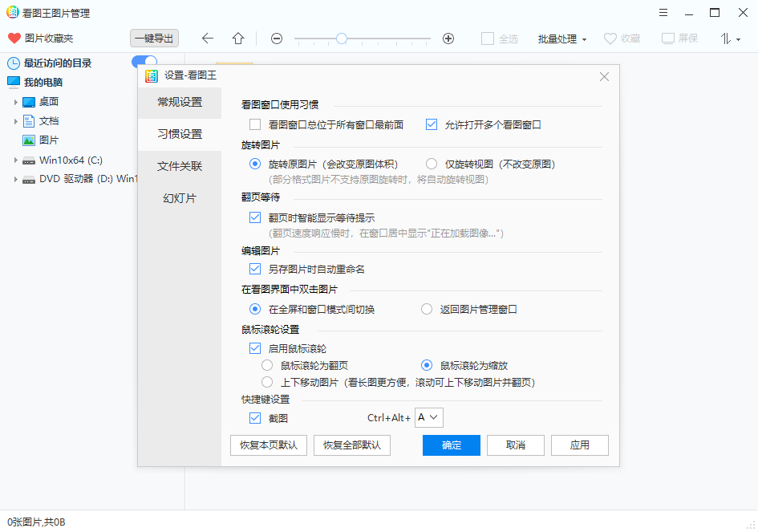The width and height of the screenshot is (758, 532).
Task: Click the Back navigation arrow
Action: click(x=208, y=38)
